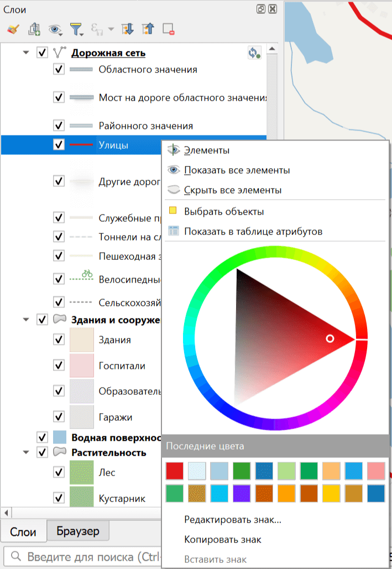The width and height of the screenshot is (392, 569).
Task: Pick the dark green recent color swatch
Action: (242, 471)
